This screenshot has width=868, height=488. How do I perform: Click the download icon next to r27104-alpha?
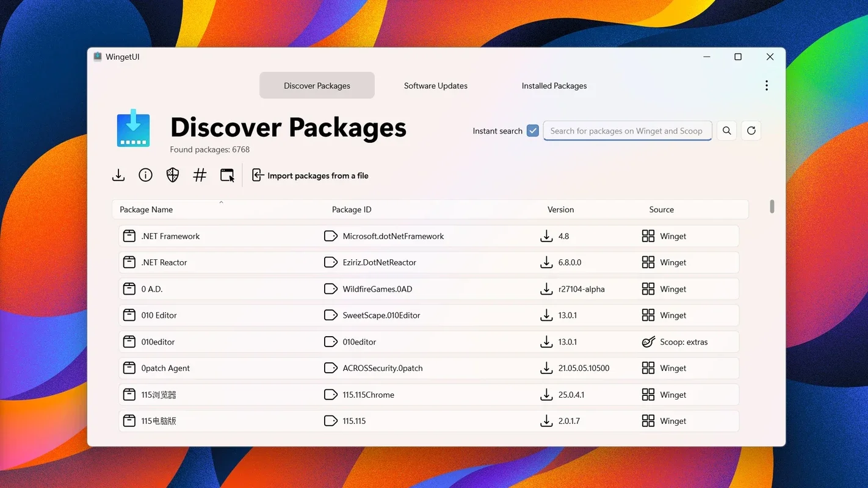546,289
